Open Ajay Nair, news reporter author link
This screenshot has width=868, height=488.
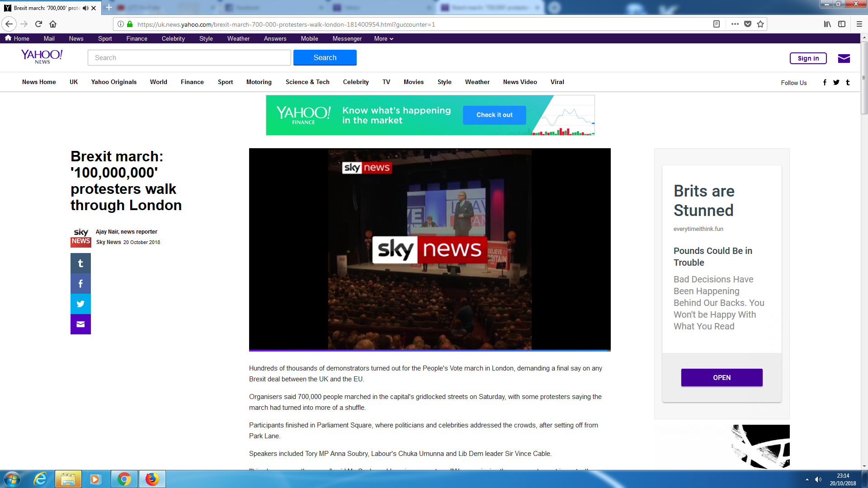click(x=127, y=231)
